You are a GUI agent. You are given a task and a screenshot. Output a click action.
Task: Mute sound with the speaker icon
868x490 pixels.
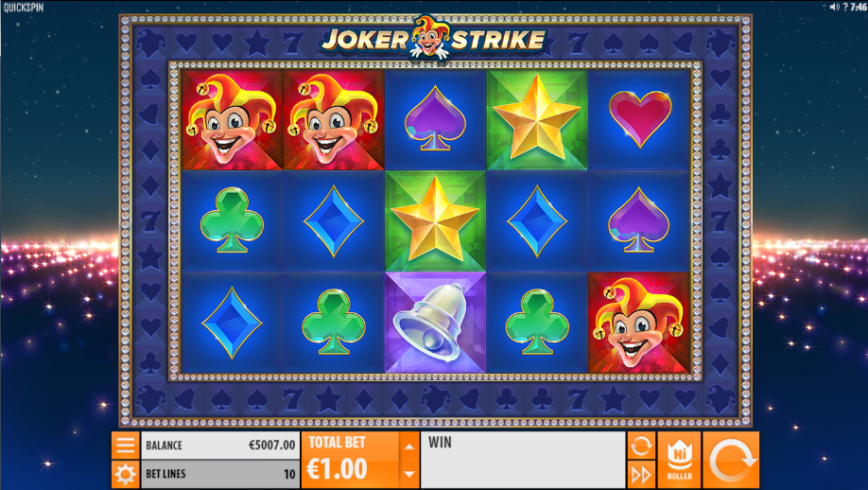834,7
